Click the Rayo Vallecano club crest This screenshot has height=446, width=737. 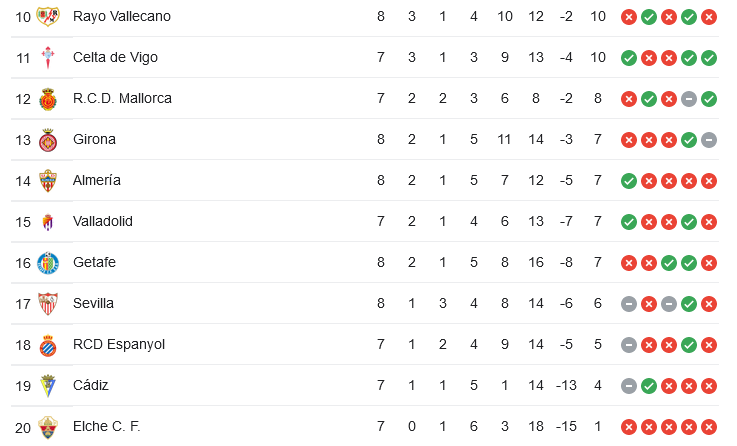point(48,17)
